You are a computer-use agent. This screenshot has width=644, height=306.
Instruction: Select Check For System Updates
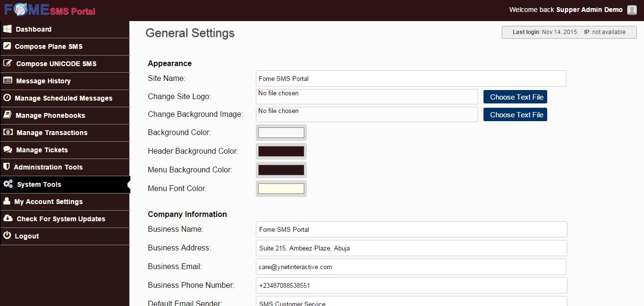[x=61, y=219]
